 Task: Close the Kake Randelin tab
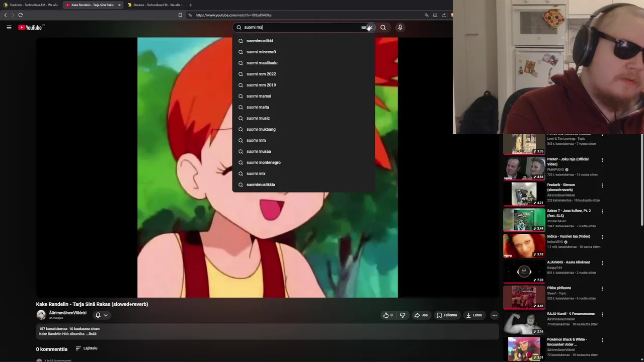point(119,5)
